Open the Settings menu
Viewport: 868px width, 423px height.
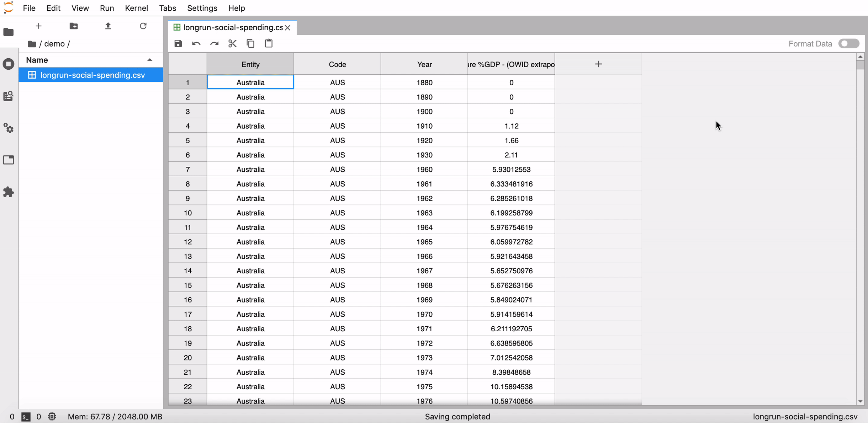202,8
